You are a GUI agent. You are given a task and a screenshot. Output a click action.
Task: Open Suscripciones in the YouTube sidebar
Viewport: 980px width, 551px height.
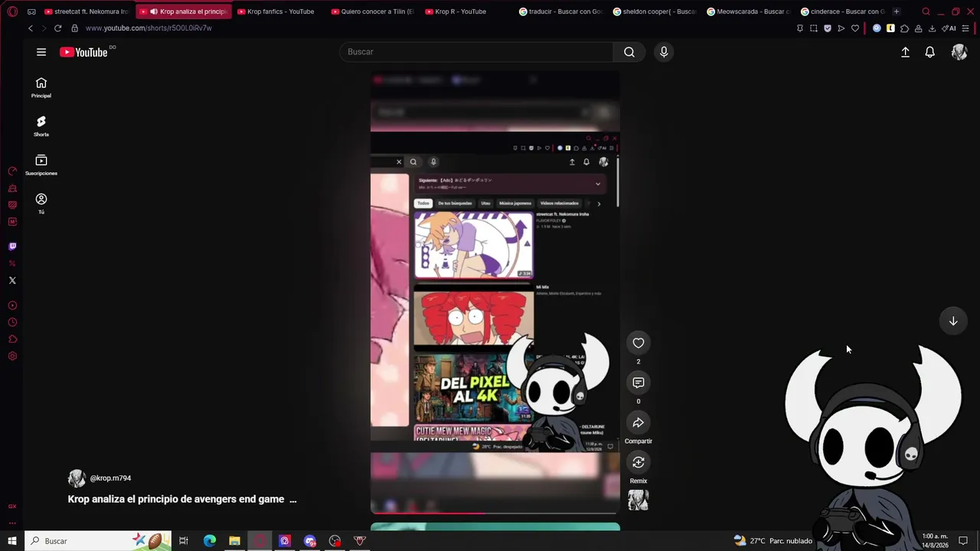click(x=41, y=165)
